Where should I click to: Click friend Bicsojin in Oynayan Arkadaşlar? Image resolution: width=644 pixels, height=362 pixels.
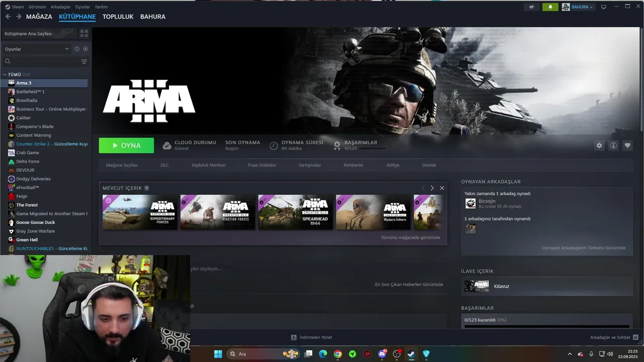tap(487, 201)
